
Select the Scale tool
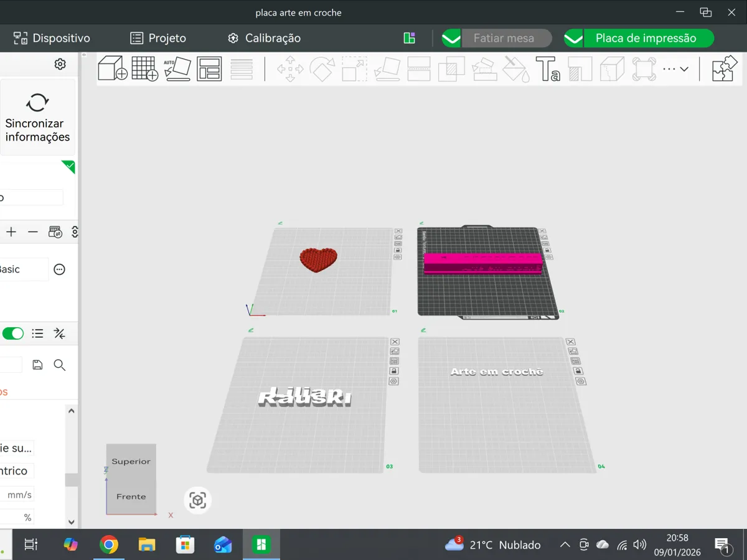[x=354, y=68]
